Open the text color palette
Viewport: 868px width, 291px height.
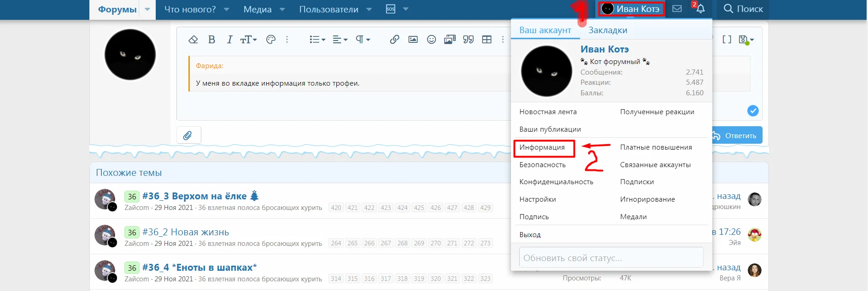[271, 40]
